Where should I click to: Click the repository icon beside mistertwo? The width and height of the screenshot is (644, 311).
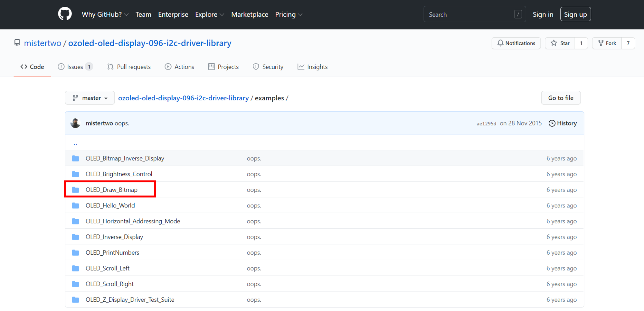[17, 43]
